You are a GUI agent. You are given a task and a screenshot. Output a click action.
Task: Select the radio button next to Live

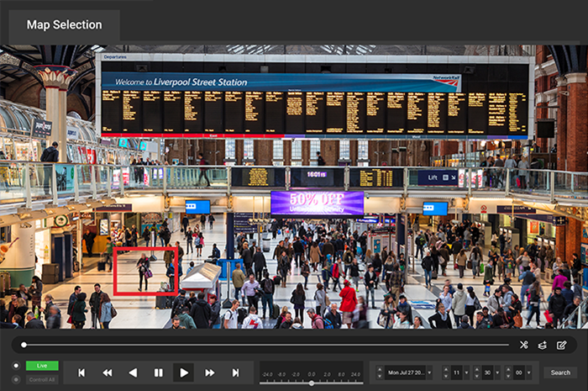coord(16,366)
